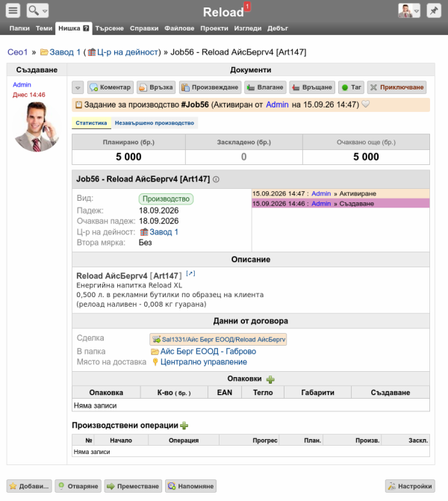Image resolution: width=448 pixels, height=501 pixels.
Task: Click the pin icon in the header
Action: pyautogui.click(x=434, y=10)
